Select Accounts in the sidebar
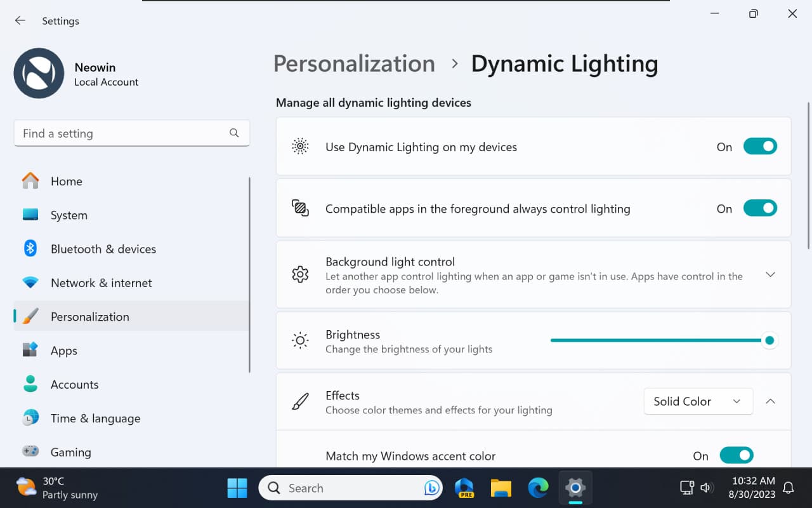The image size is (812, 508). click(74, 384)
